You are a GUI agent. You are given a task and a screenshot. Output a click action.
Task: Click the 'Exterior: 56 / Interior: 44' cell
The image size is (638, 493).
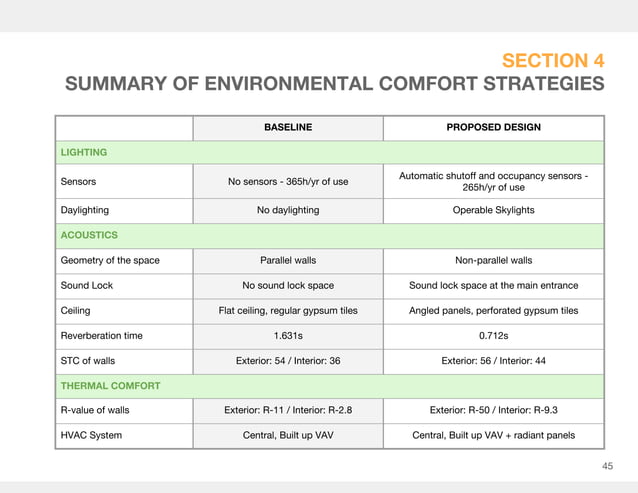494,361
